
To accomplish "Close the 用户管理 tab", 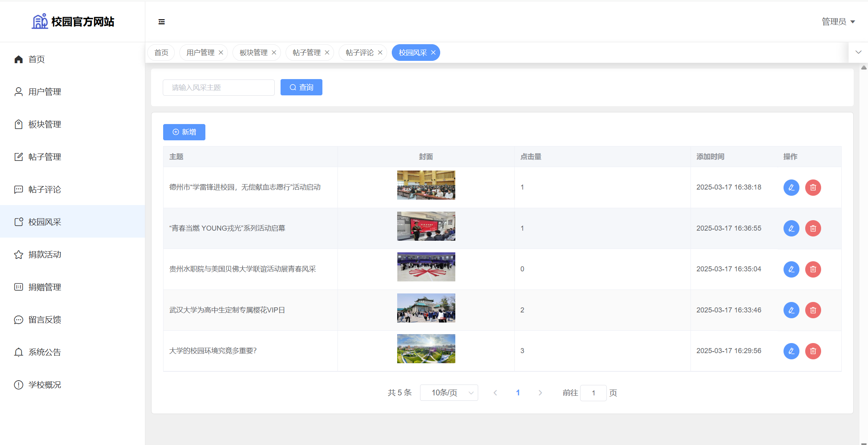I will [x=221, y=53].
